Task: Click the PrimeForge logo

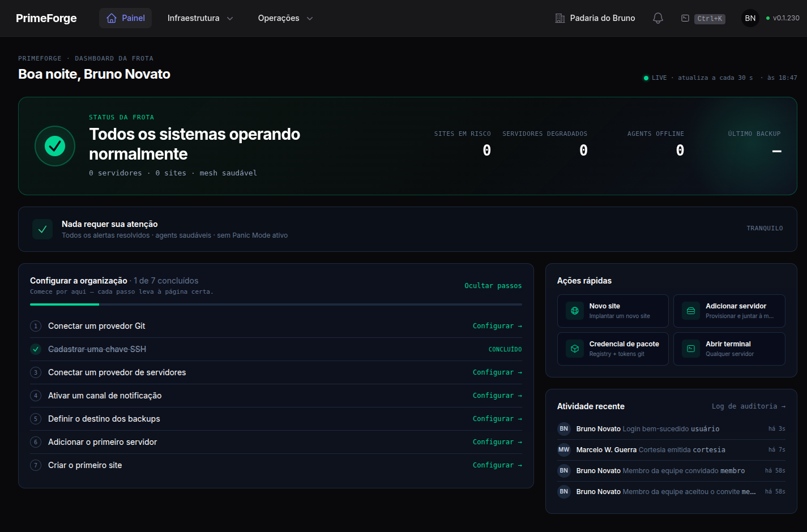Action: pyautogui.click(x=46, y=18)
